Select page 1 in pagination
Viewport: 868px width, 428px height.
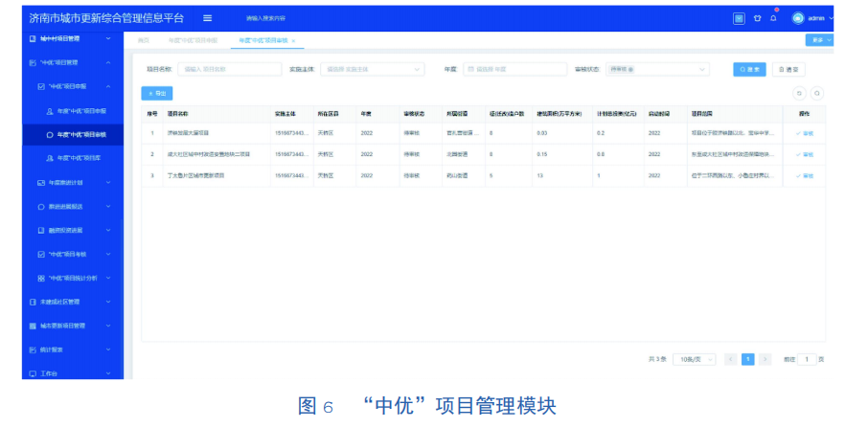(748, 359)
